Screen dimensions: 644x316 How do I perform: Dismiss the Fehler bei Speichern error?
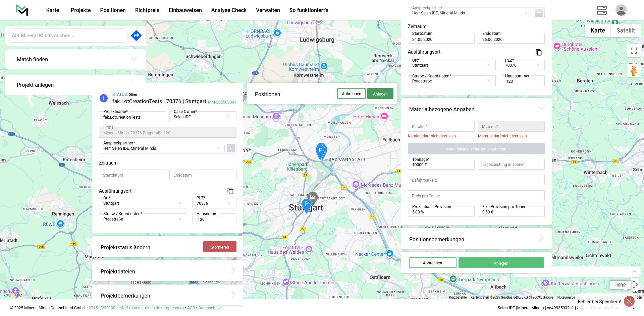click(x=629, y=301)
